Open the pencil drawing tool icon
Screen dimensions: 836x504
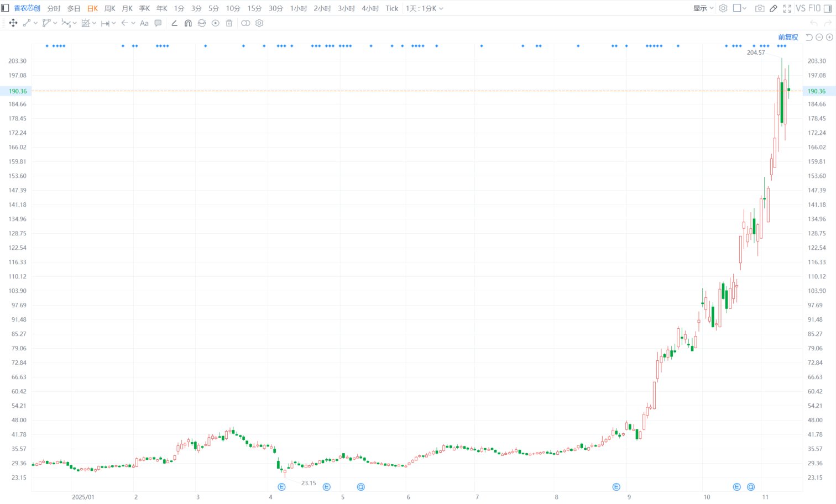774,8
